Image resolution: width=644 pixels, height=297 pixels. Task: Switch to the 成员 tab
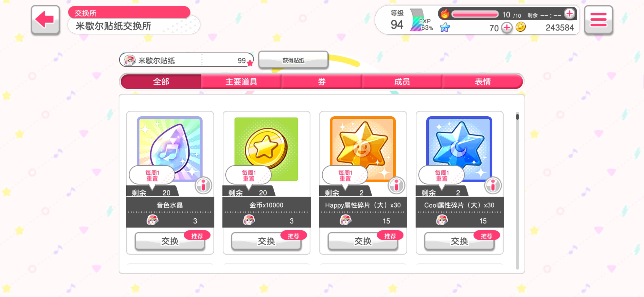[x=402, y=82]
